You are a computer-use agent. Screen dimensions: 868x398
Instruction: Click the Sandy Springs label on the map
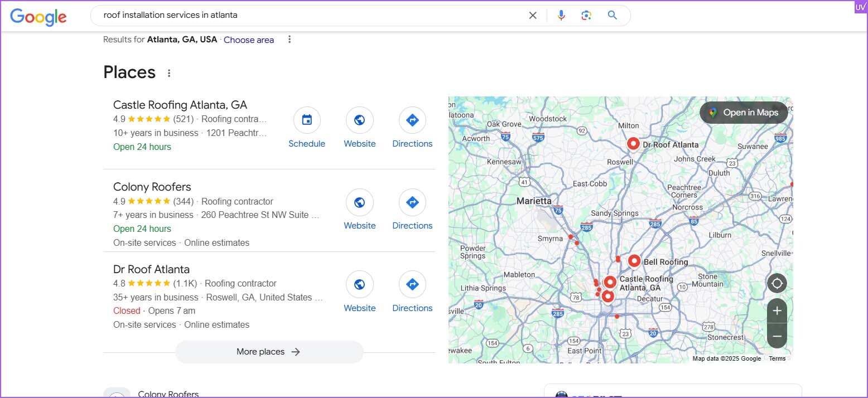[615, 213]
